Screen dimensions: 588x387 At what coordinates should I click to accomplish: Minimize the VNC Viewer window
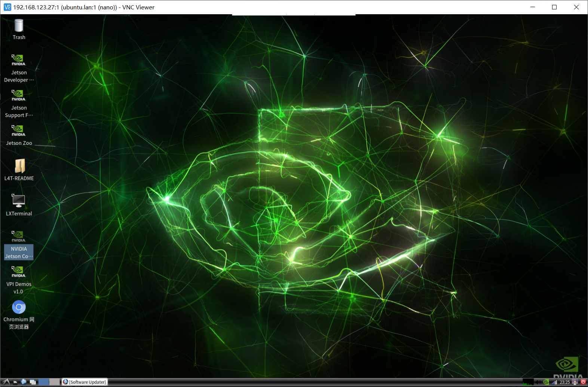[x=533, y=7]
